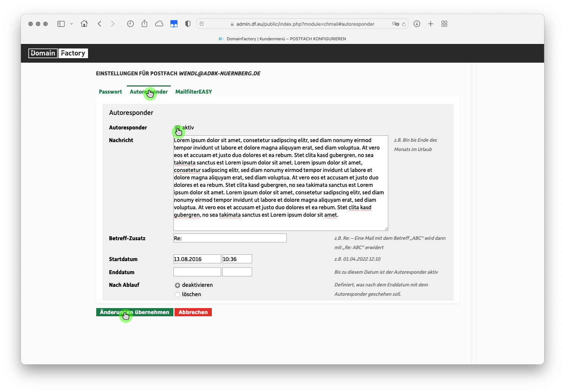Select the löschen radio option

(x=178, y=295)
